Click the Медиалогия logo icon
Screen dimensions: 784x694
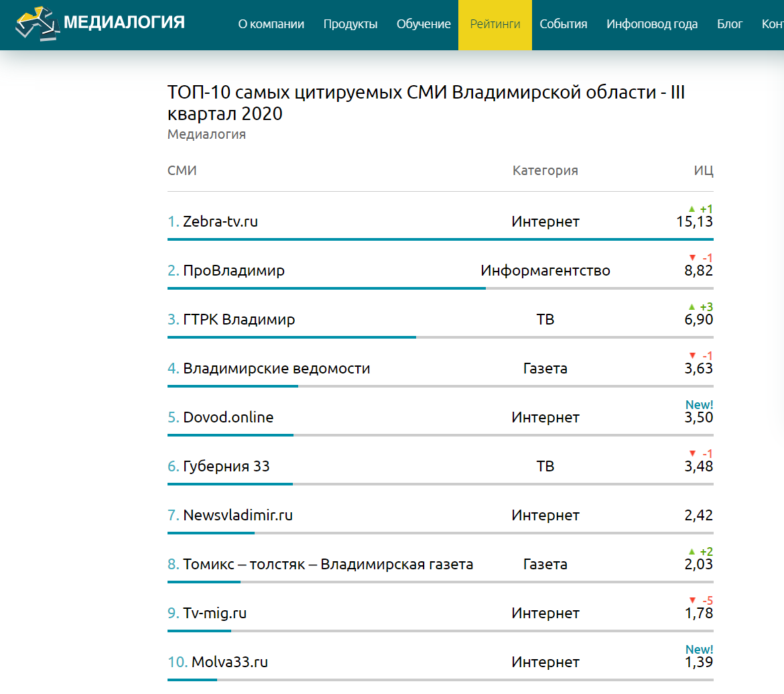(x=38, y=23)
